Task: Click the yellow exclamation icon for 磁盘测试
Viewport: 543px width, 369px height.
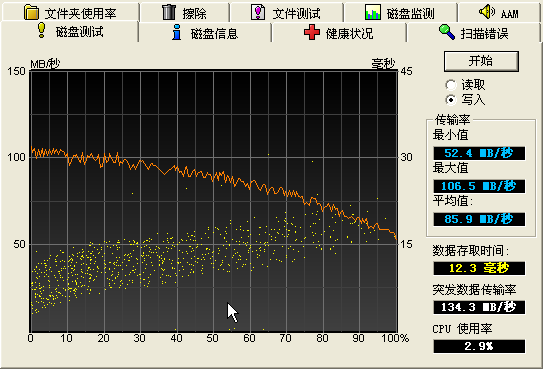Action: coord(42,30)
